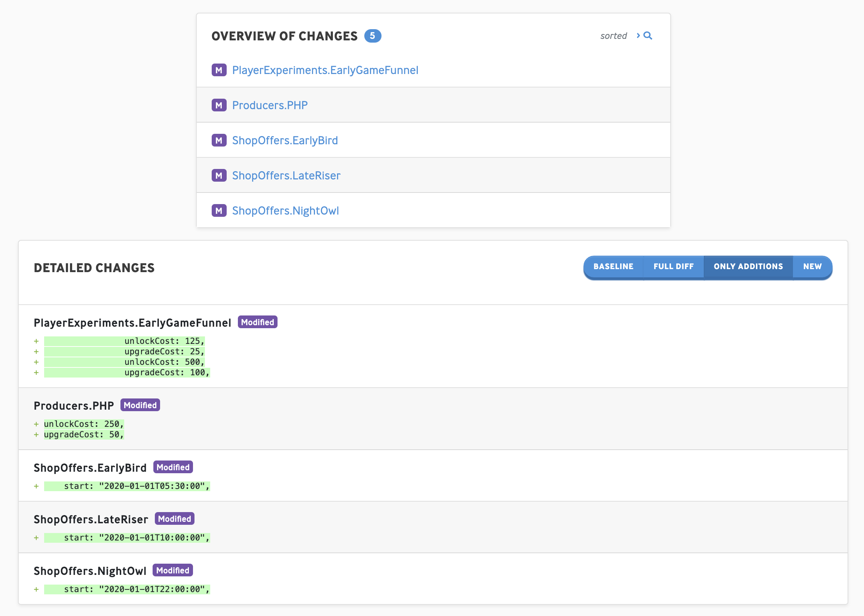Viewport: 864px width, 616px height.
Task: Open the PlayerExperiments.EarlyGameFunnel link
Action: (325, 70)
